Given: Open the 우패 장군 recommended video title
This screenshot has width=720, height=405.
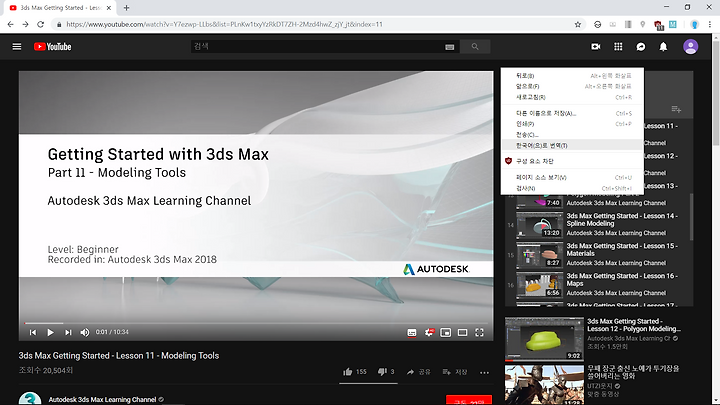Looking at the screenshot, I should (633, 372).
